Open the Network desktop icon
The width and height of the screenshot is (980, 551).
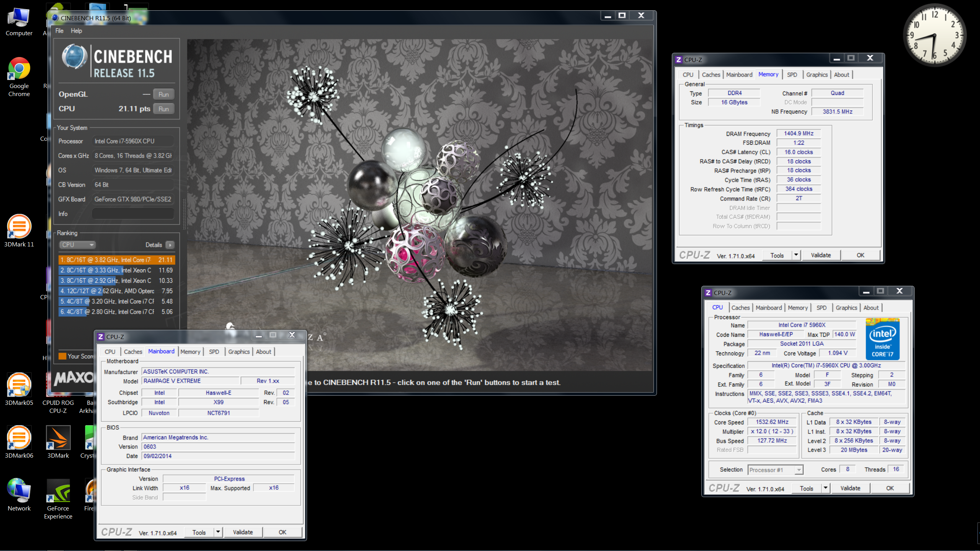pyautogui.click(x=19, y=494)
